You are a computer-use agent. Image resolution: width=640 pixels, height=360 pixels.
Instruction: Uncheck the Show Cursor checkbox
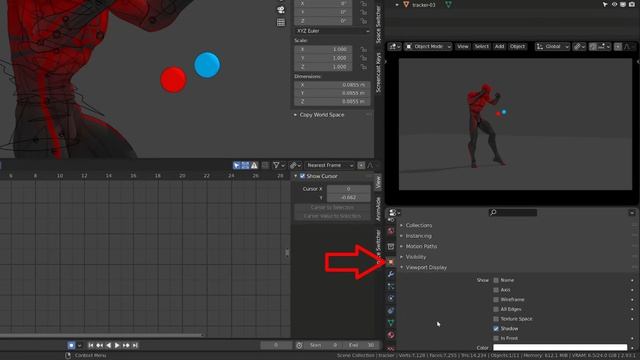pos(302,176)
